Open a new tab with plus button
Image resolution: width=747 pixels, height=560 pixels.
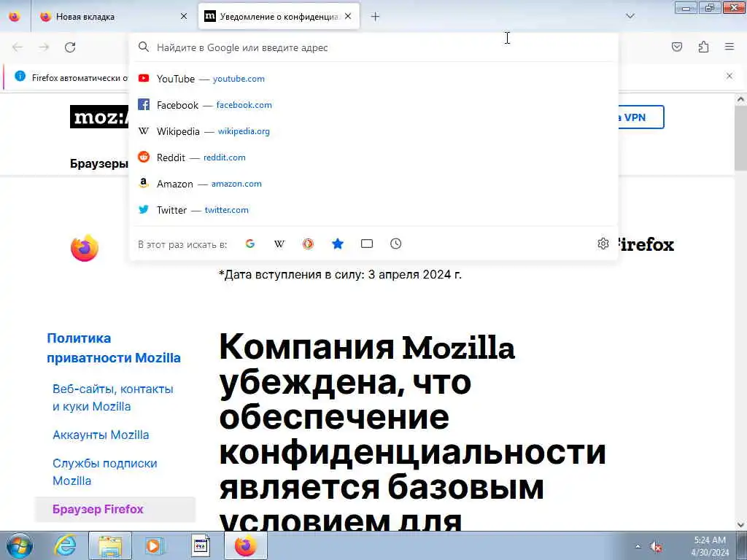pyautogui.click(x=375, y=17)
